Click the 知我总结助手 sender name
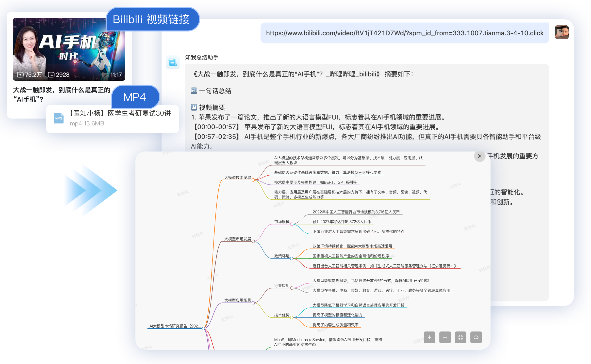591x364 pixels. click(x=202, y=57)
